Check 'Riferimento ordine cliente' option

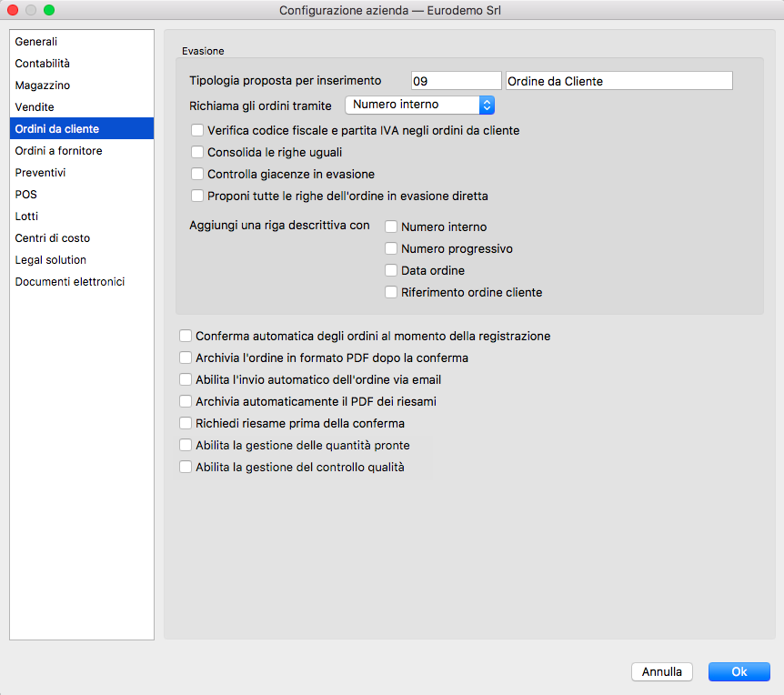391,293
